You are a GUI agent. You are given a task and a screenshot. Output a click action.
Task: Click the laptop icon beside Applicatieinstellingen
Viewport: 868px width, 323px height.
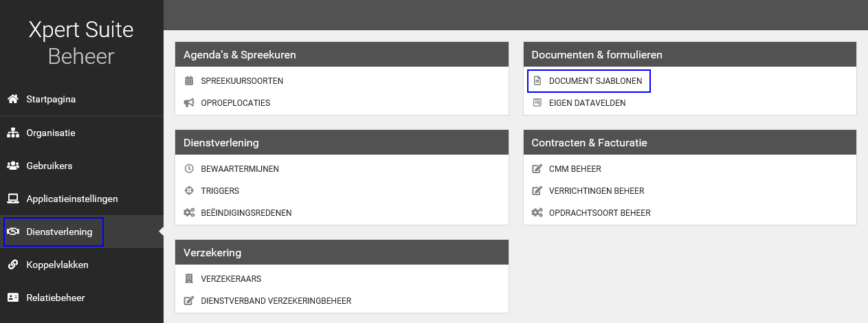(12, 199)
